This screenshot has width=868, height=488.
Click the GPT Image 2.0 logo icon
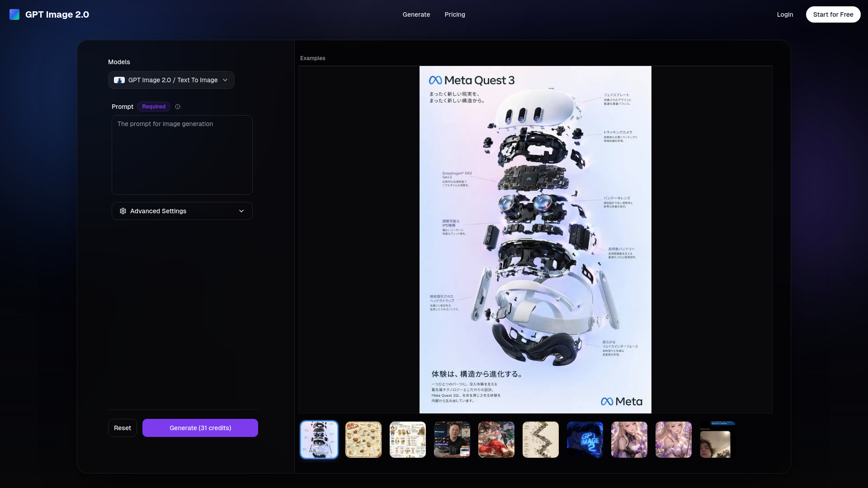[x=14, y=14]
